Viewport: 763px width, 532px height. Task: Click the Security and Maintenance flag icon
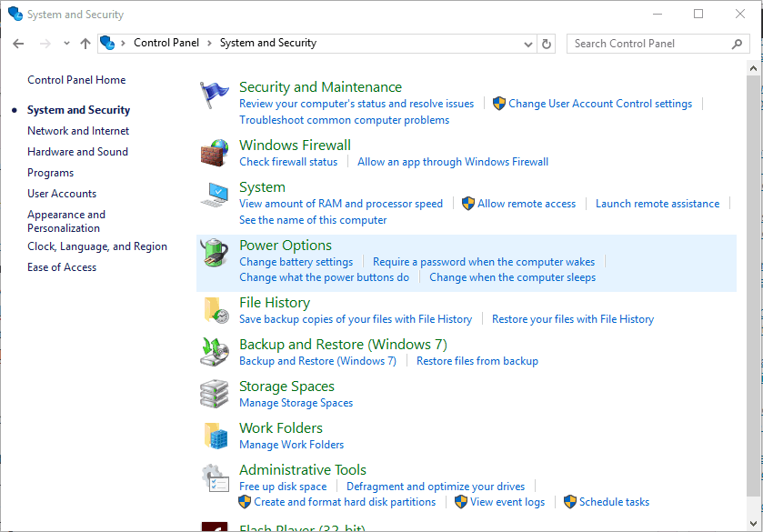(215, 95)
